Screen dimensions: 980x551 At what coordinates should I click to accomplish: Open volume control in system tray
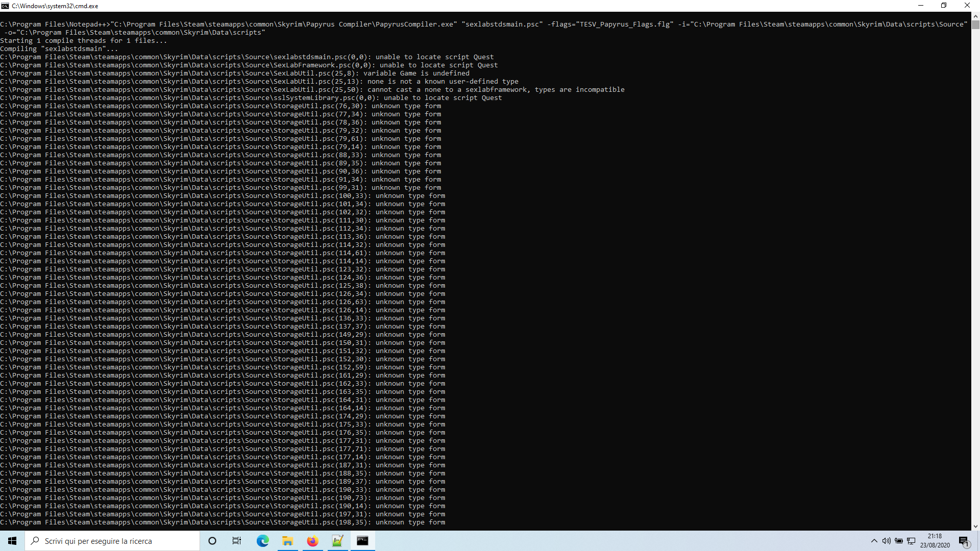click(886, 541)
